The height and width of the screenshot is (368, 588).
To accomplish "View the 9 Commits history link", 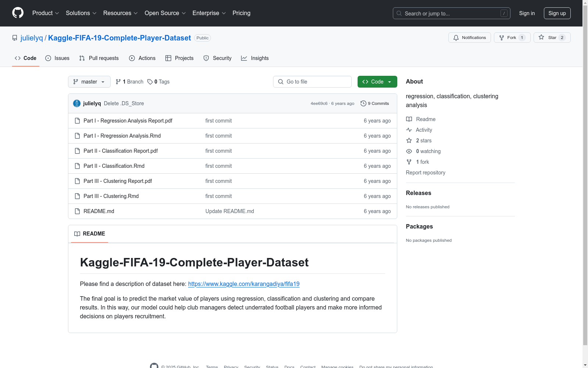I will (375, 103).
